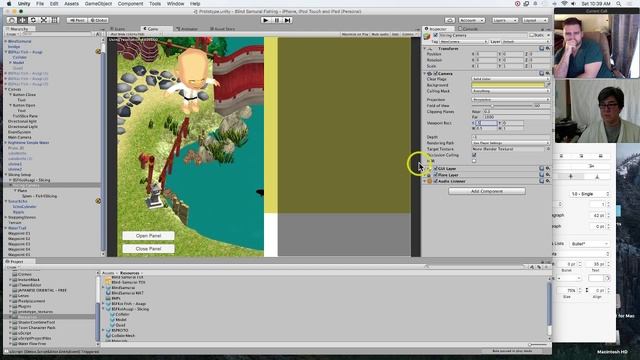Toggle the HDR checkbox
Screen dimensions: 640x360
tap(474, 161)
